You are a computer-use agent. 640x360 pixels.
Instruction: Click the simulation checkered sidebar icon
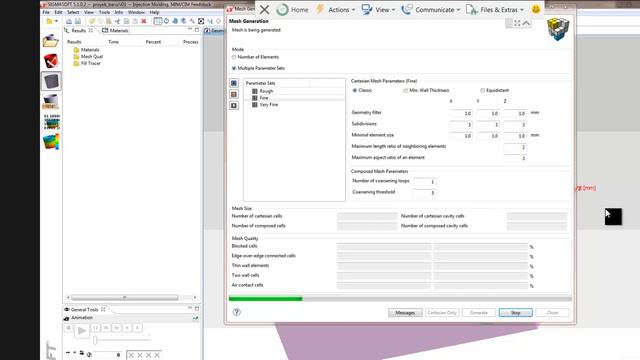point(51,122)
